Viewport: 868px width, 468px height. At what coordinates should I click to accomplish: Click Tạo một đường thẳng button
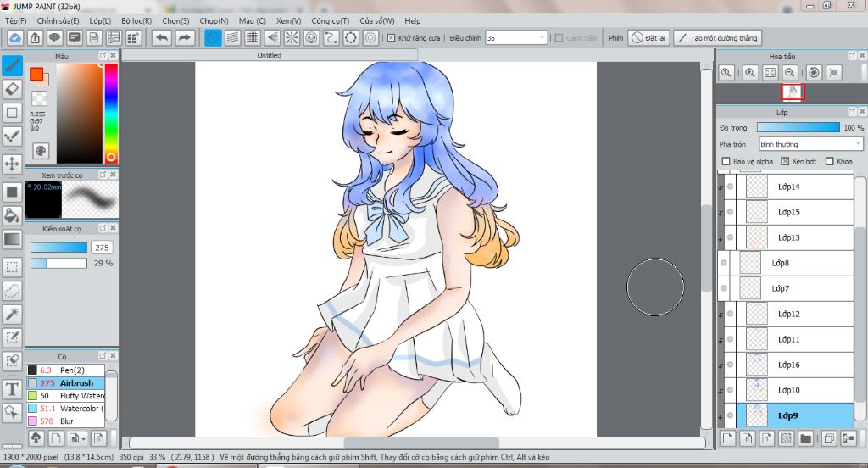(717, 37)
